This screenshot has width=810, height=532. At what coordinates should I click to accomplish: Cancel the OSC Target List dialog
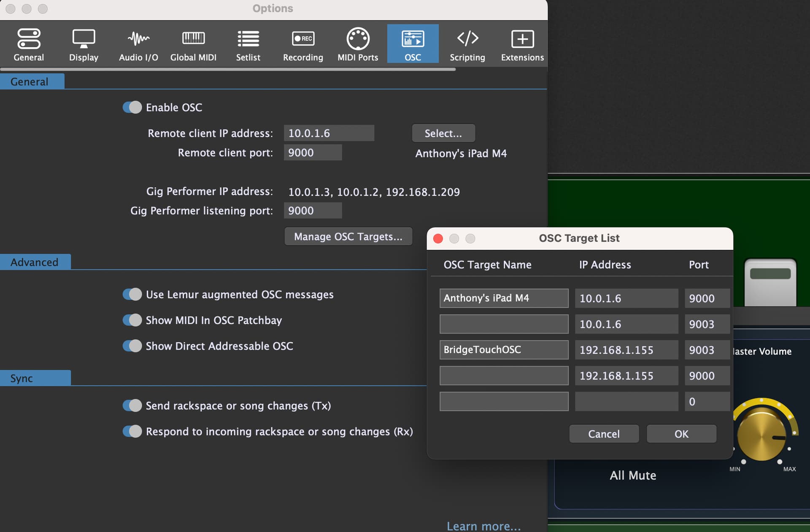604,434
